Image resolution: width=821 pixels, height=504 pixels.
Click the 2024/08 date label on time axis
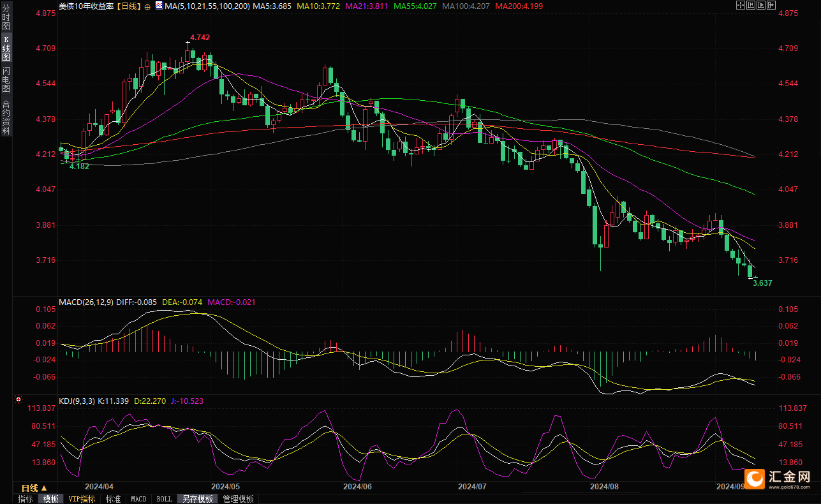pyautogui.click(x=604, y=485)
